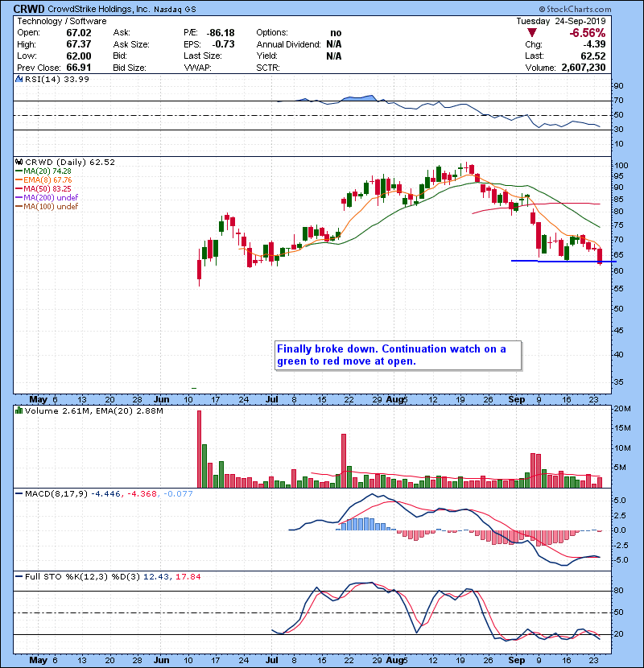The image size is (644, 668).
Task: Click the RSI(14) 33.99 panel label
Action: pyautogui.click(x=57, y=79)
